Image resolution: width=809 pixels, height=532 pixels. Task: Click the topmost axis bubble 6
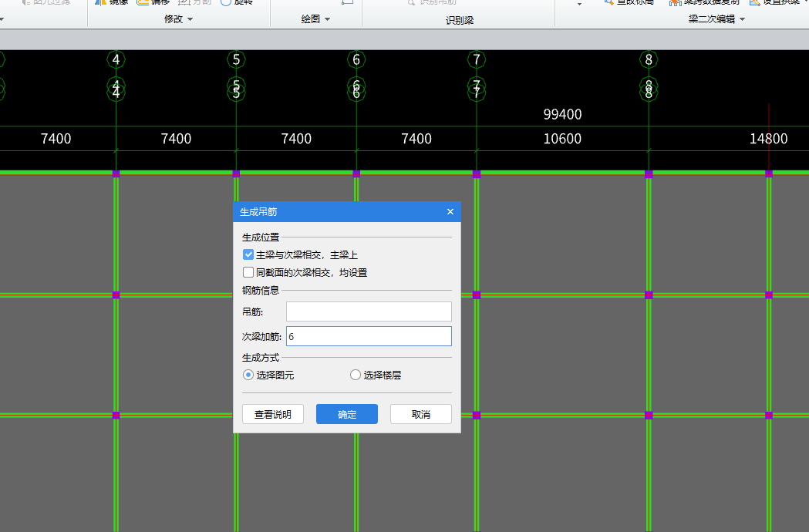click(356, 60)
